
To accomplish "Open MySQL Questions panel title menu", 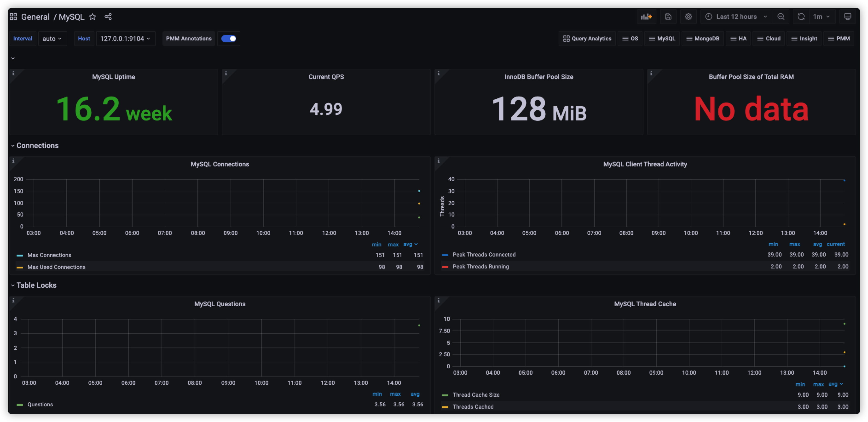I will [x=220, y=304].
